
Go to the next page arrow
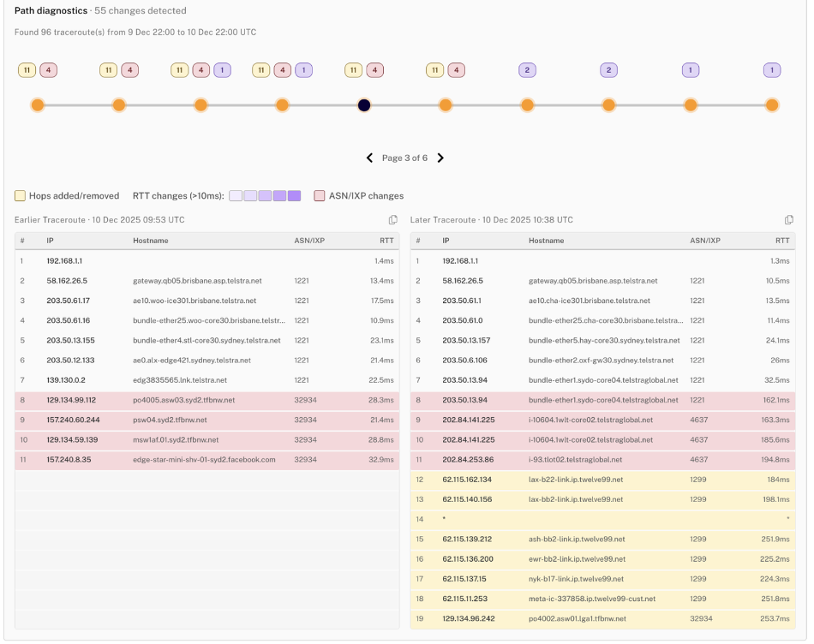440,158
